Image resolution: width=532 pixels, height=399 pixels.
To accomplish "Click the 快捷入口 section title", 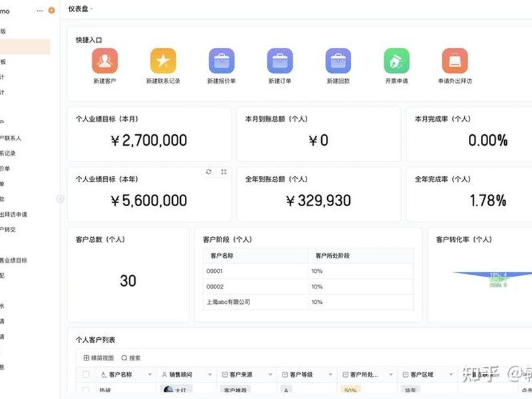I will tap(89, 40).
